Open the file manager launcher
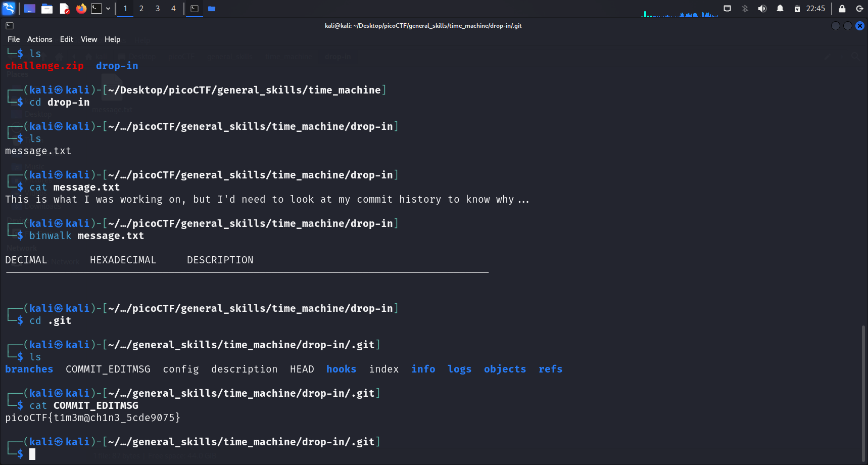The image size is (868, 465). (x=47, y=9)
